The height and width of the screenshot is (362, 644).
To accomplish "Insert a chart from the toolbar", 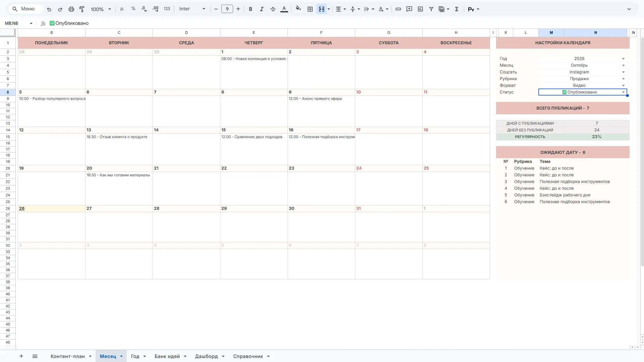I will (420, 9).
